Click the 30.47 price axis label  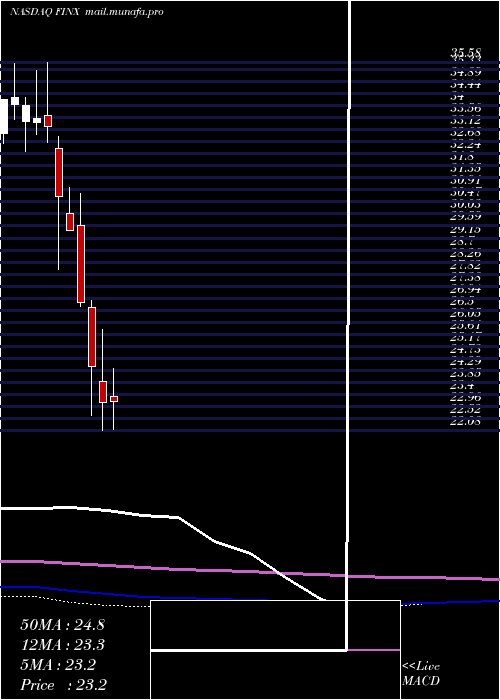(465, 193)
